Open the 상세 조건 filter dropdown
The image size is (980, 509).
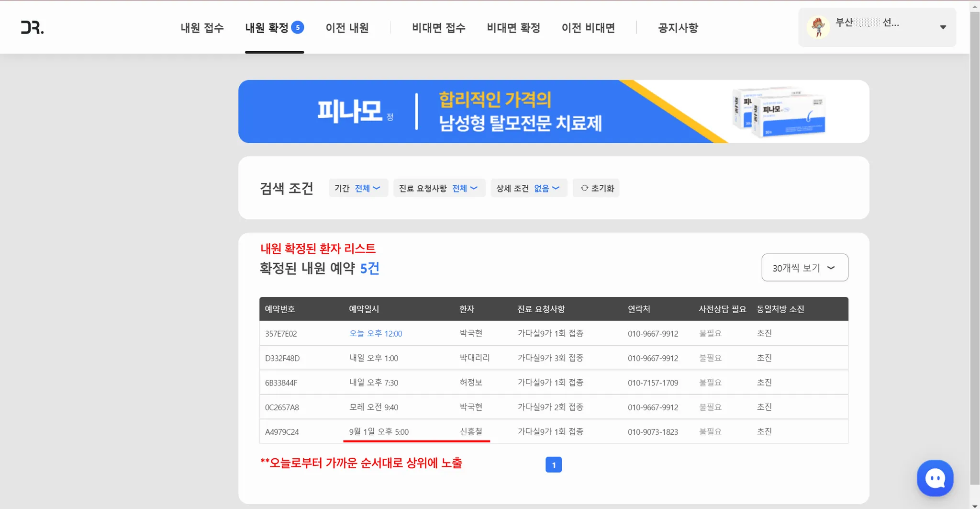point(529,188)
